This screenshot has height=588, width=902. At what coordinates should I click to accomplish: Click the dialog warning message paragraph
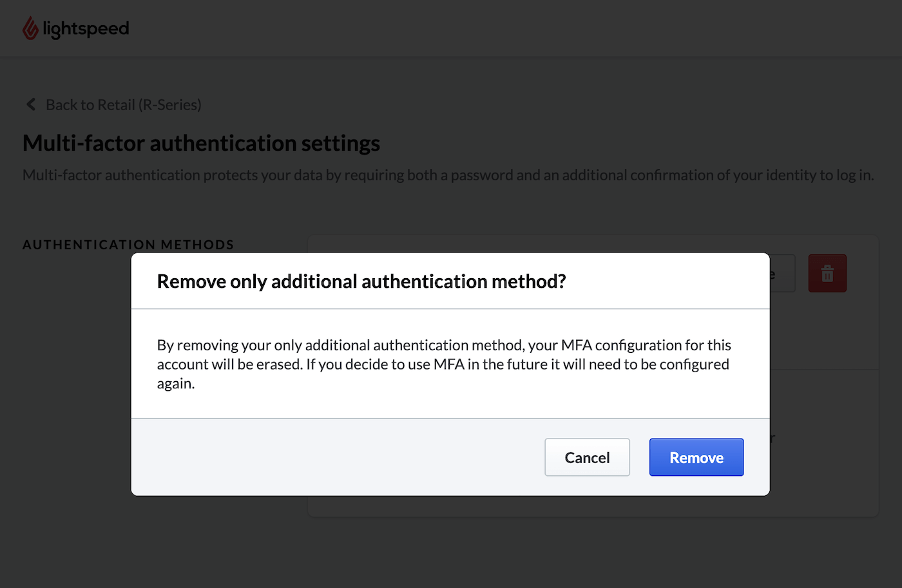tap(443, 364)
